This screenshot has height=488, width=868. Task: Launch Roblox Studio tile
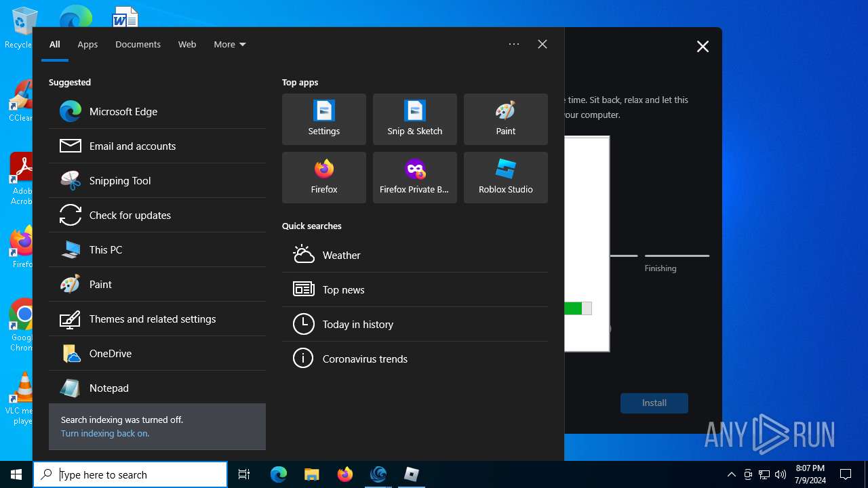[x=506, y=178]
